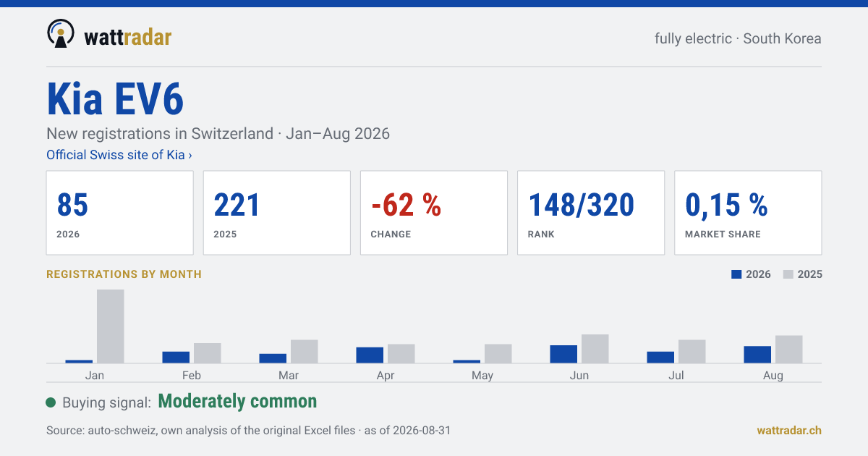Image resolution: width=868 pixels, height=456 pixels.
Task: Click the blue February 2026 bar
Action: pos(176,358)
